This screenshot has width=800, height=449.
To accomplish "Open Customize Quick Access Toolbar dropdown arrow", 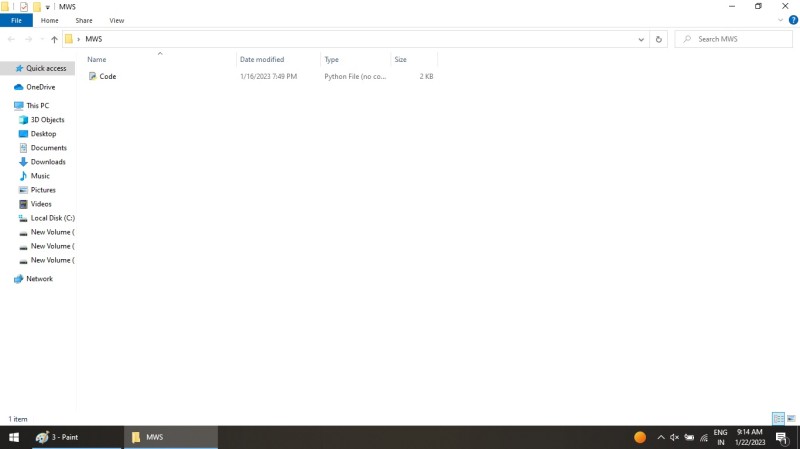I will click(47, 7).
